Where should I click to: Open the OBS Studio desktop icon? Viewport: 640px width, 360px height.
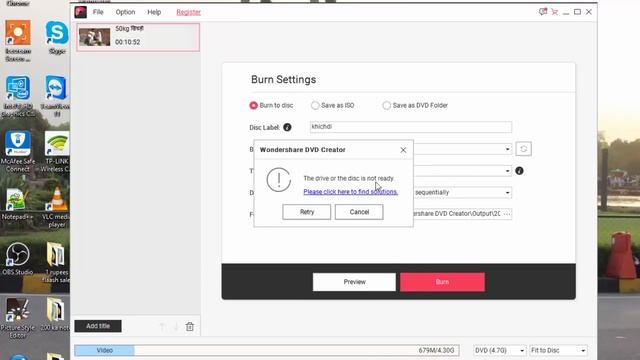(17, 259)
